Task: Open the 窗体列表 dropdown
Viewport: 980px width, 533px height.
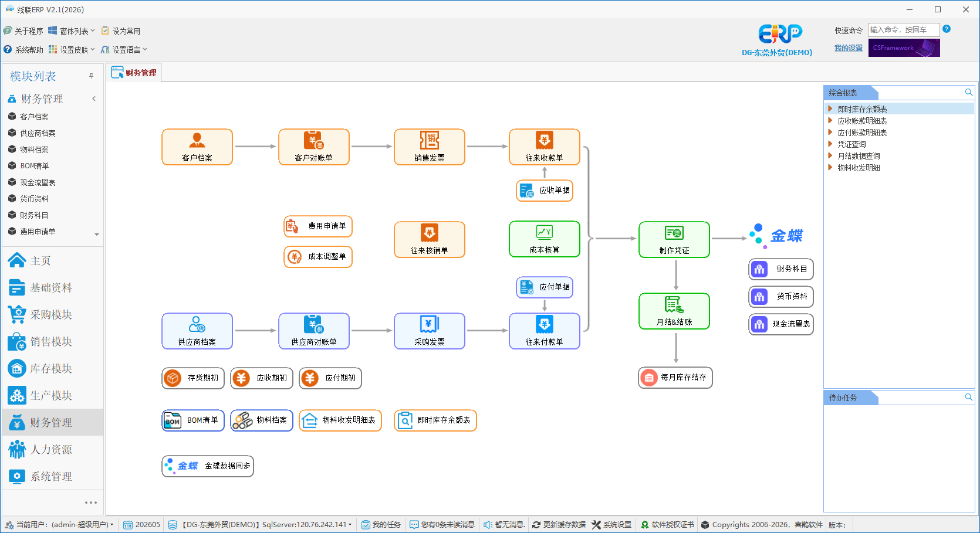Action: (x=71, y=31)
